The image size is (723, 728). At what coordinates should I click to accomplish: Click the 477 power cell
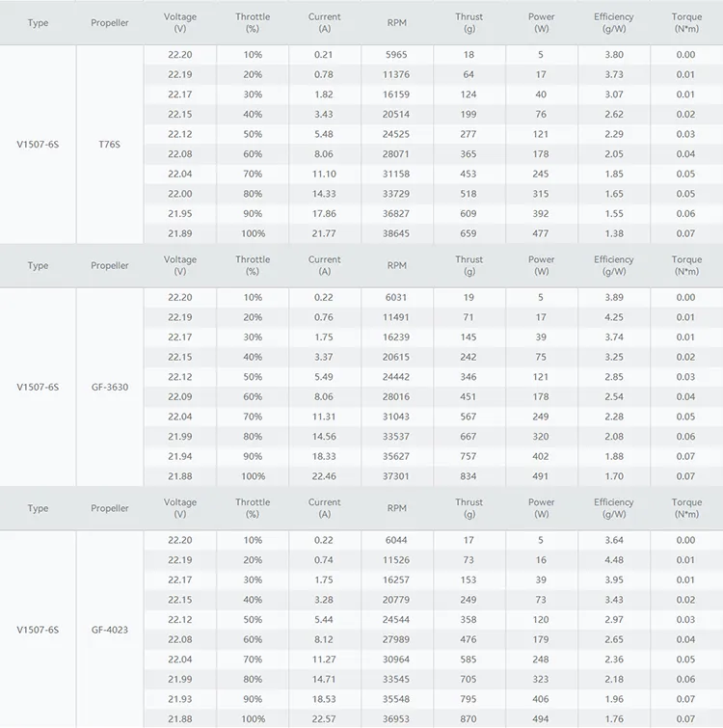(541, 233)
